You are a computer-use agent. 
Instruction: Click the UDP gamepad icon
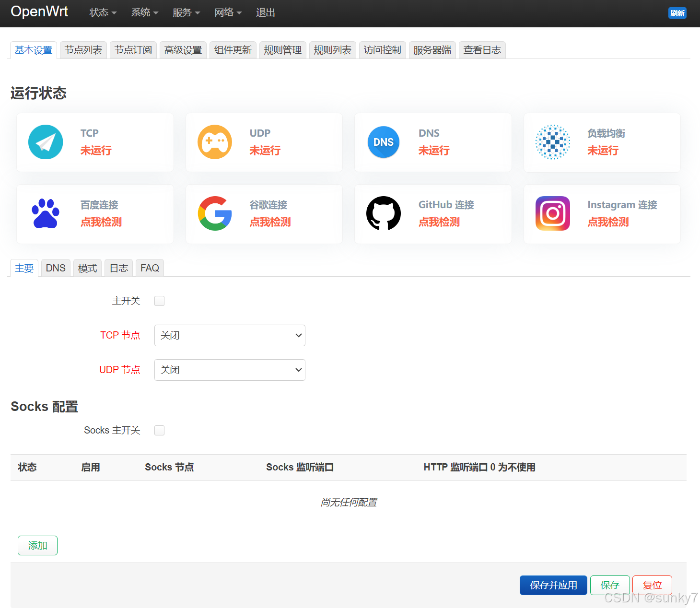pos(215,142)
